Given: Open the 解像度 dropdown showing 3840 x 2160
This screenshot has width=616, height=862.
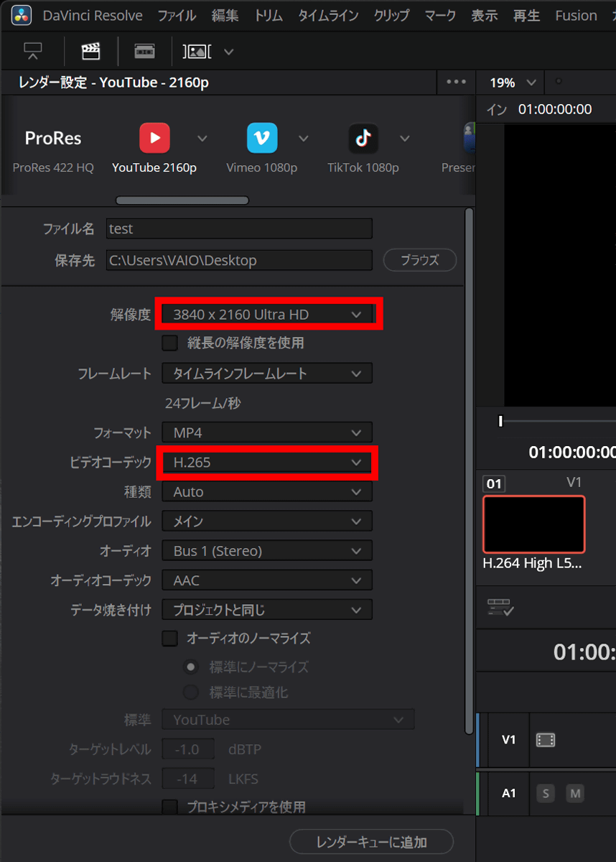Looking at the screenshot, I should pyautogui.click(x=267, y=315).
